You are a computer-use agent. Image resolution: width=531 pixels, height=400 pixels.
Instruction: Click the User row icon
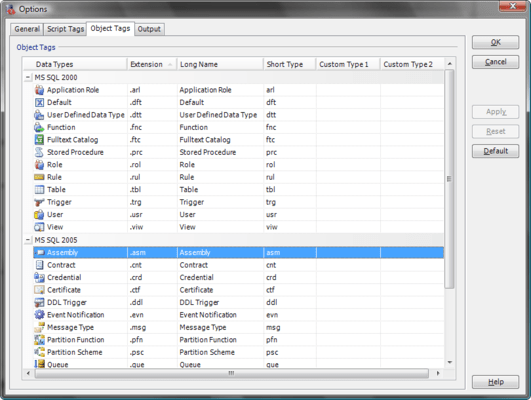click(39, 214)
